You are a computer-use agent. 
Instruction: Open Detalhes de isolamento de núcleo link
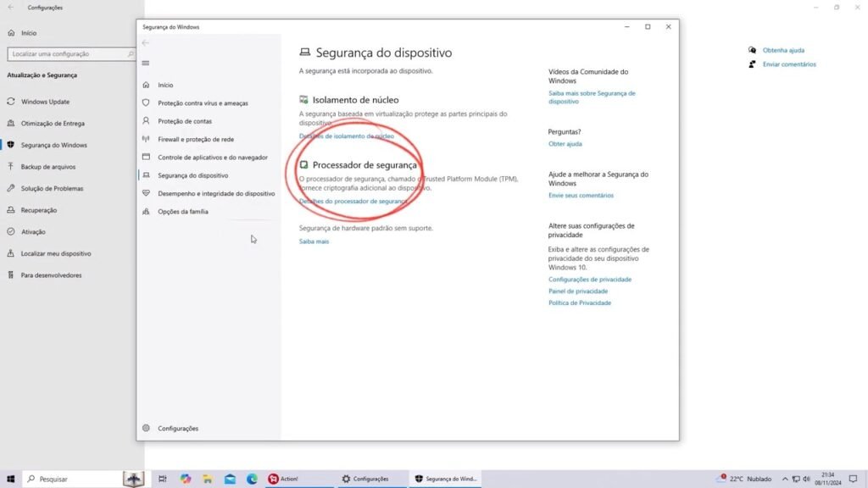tap(347, 136)
